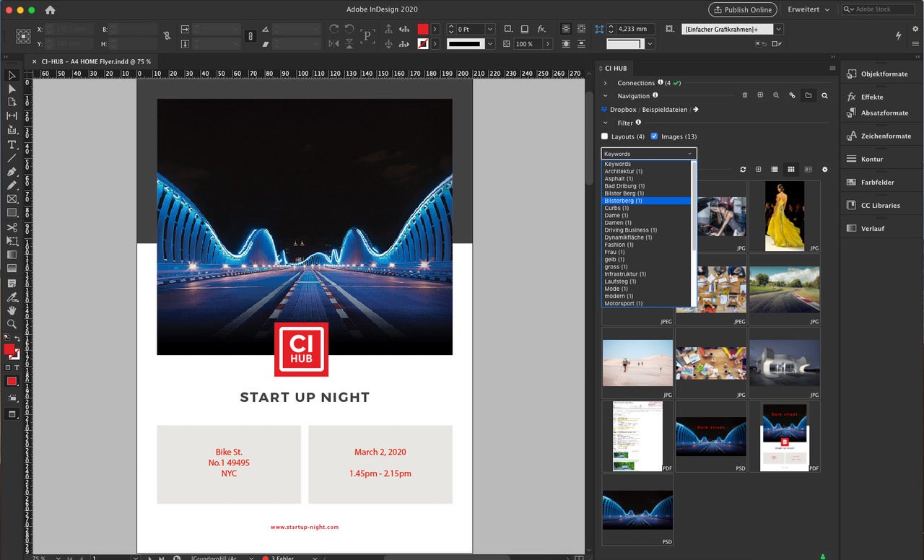Open the Keywords dropdown
The height and width of the screenshot is (560, 924).
(648, 154)
